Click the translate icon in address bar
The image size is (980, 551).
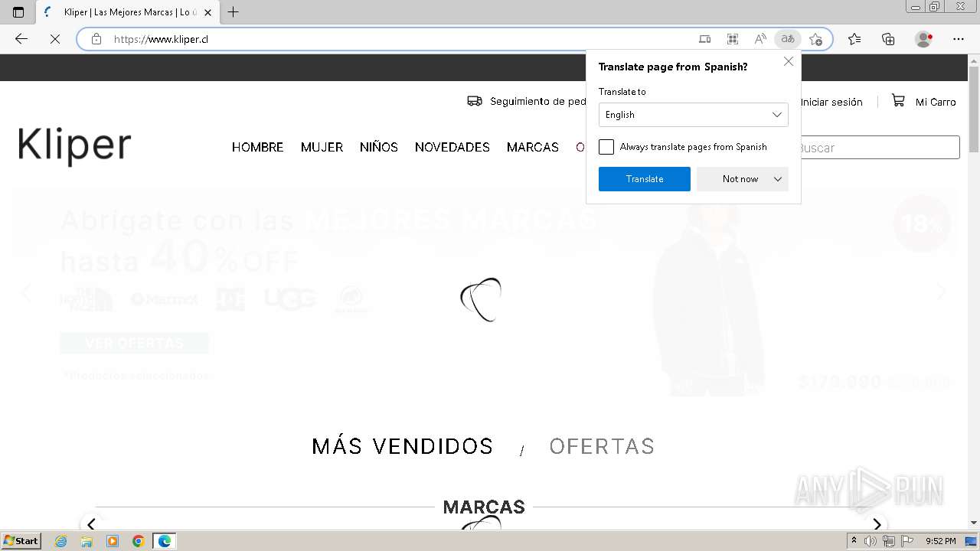point(788,39)
